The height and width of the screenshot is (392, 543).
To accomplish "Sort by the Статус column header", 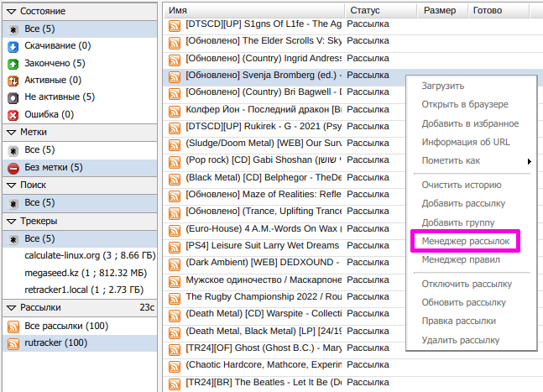I will click(381, 11).
